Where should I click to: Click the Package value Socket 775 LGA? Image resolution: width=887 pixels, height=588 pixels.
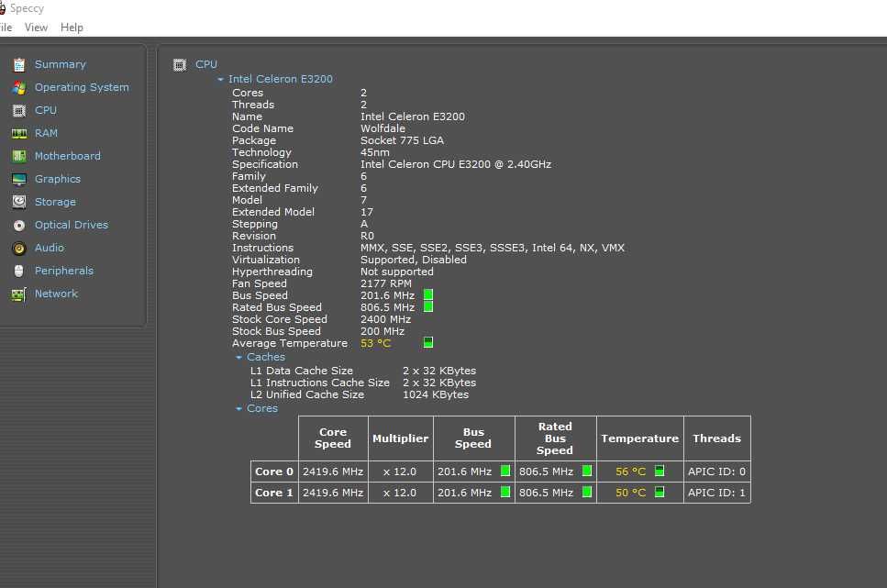(x=402, y=140)
